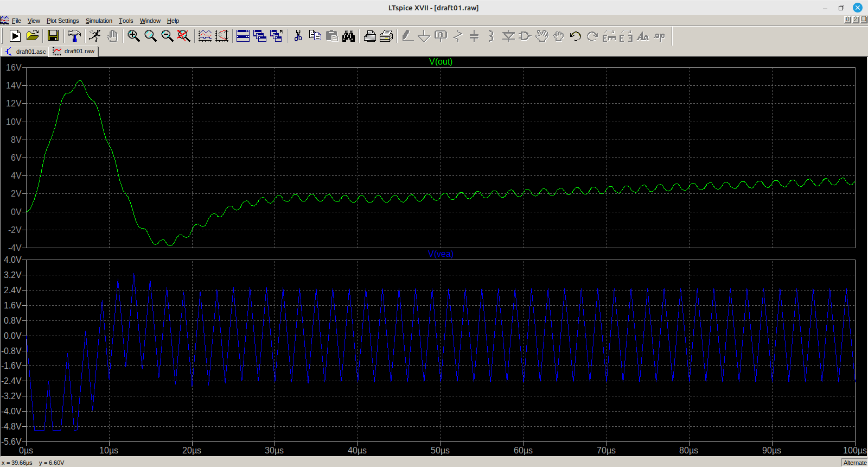Save using the floppy disk icon

53,36
